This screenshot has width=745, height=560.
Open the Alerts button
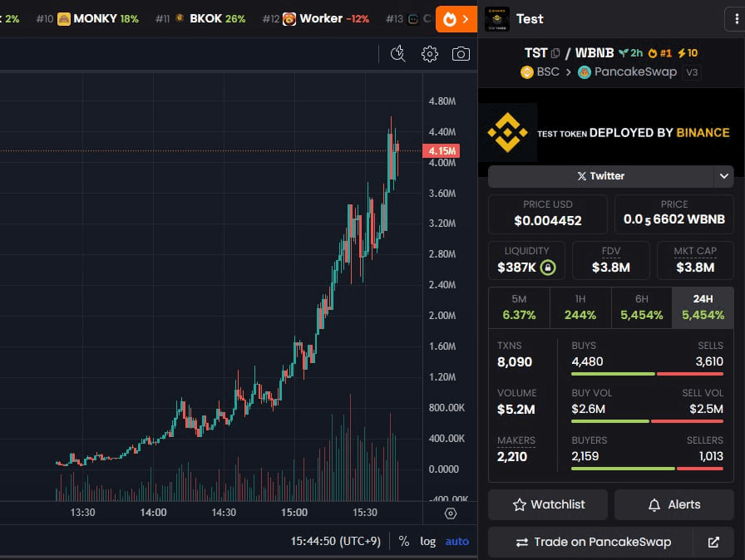pos(674,504)
